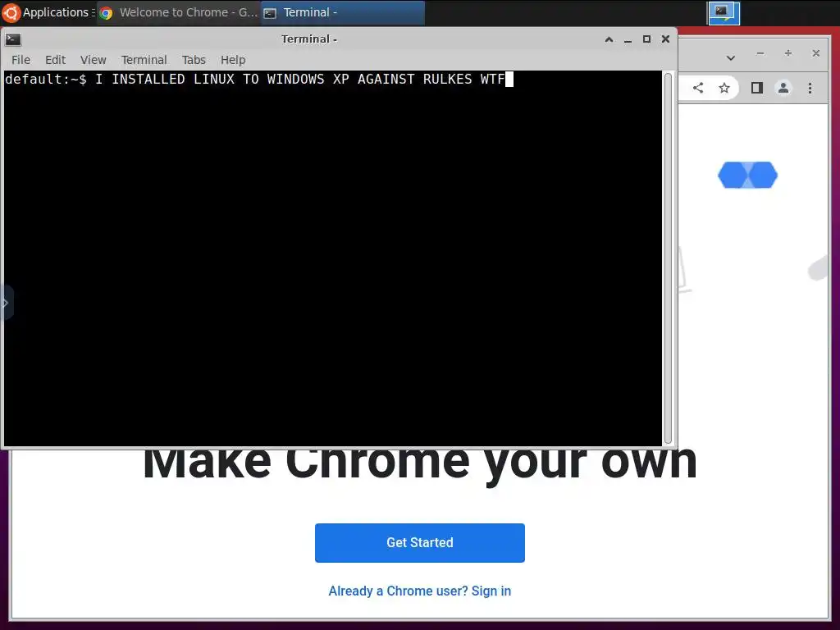Toggle Chrome side panel icon
Image resolution: width=840 pixels, height=630 pixels.
[756, 88]
